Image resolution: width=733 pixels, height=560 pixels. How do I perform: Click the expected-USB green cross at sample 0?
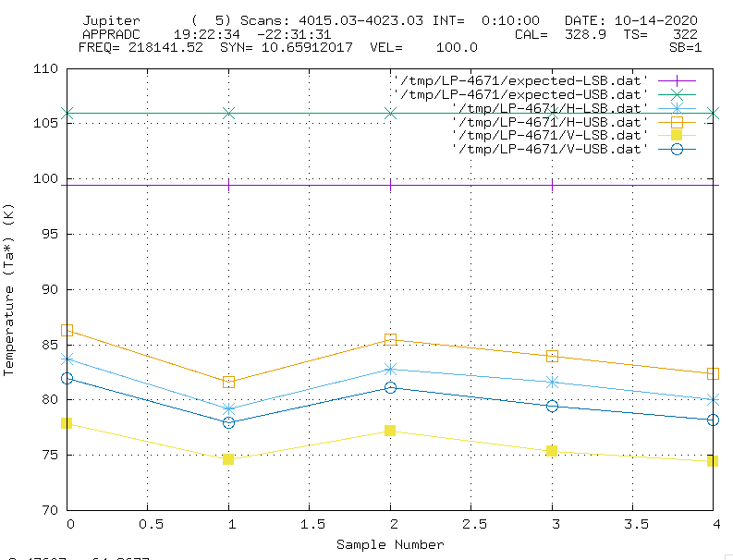pyautogui.click(x=67, y=113)
